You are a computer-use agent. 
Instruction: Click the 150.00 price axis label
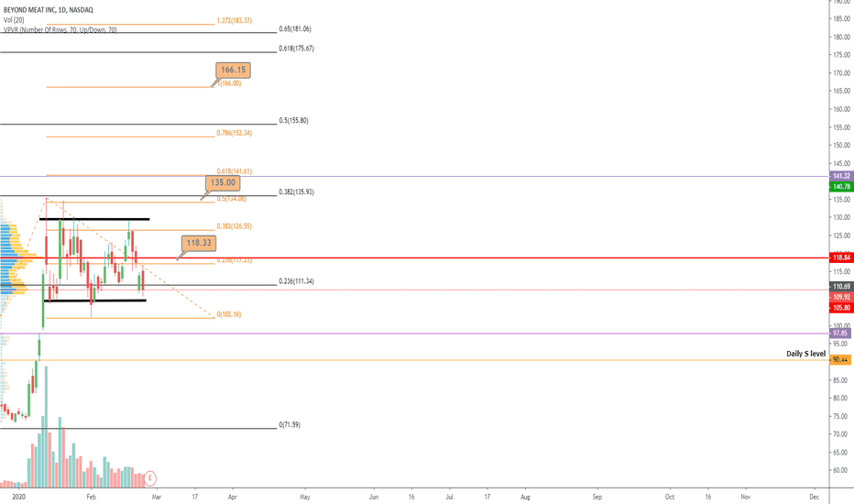(x=841, y=145)
